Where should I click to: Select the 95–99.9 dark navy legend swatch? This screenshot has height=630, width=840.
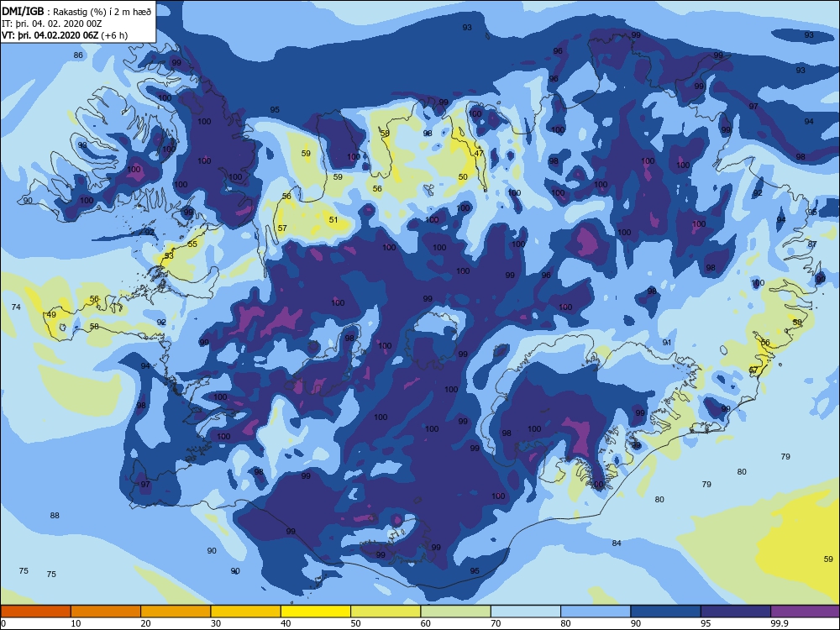(736, 612)
